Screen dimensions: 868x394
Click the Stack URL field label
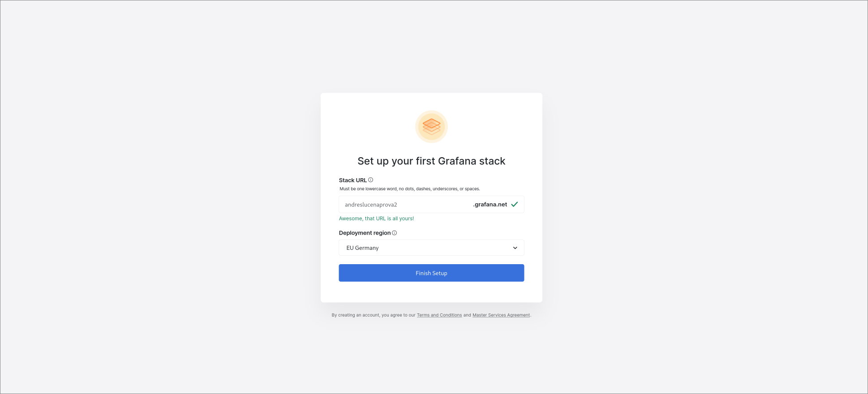353,180
